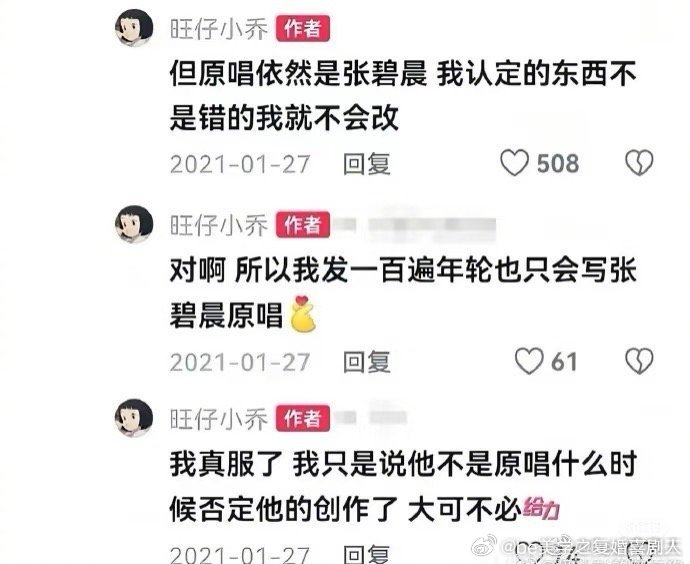690x564 pixels.
Task: Tap the finger-heart emoji after 碧晨原唱
Action: 304,314
